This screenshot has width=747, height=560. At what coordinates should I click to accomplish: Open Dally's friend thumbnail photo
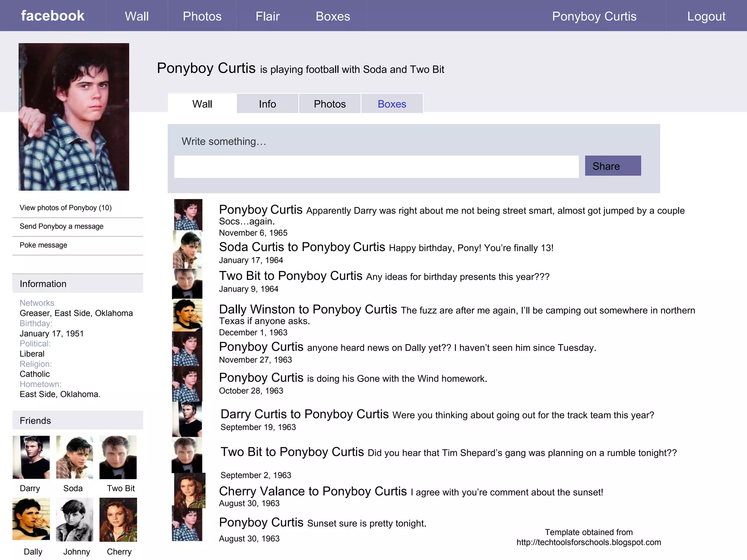(x=31, y=519)
